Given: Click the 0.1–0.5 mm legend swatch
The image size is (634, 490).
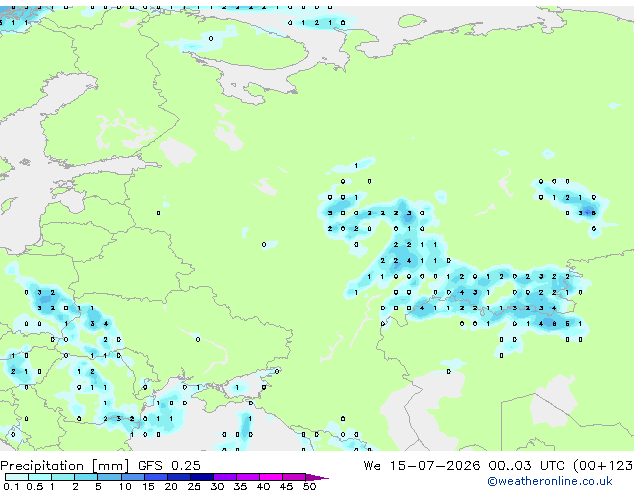Looking at the screenshot, I should 17,477.
